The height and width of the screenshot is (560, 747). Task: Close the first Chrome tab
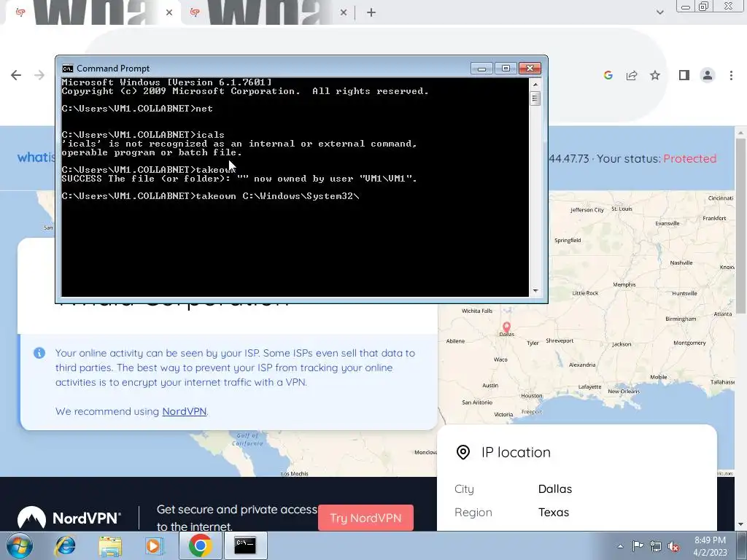click(169, 13)
